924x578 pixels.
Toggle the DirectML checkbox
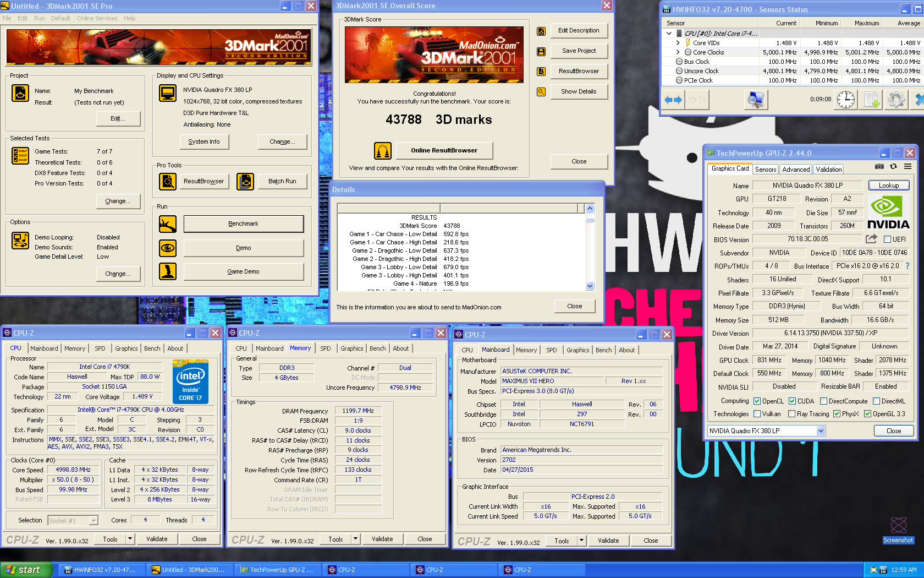(877, 401)
